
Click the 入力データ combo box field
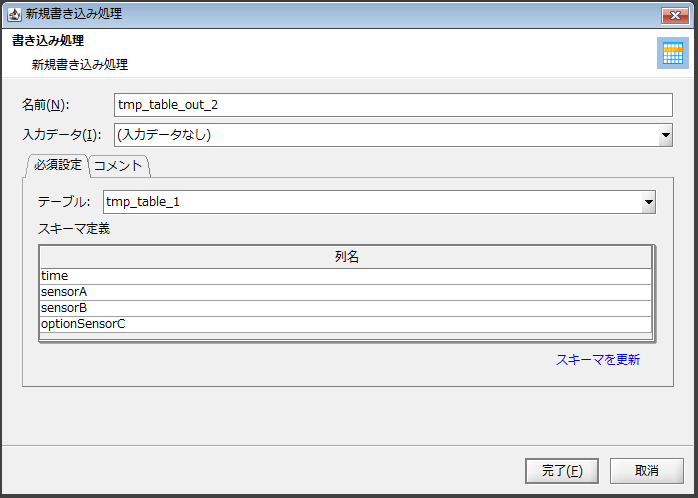tap(385, 135)
